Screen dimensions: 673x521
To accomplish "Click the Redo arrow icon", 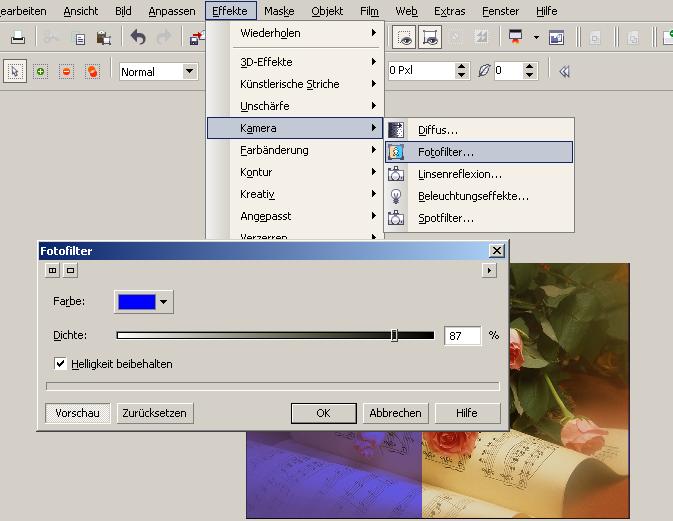I will pos(164,38).
